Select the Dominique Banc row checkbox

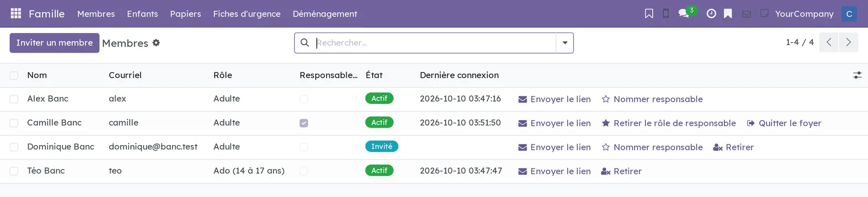coord(14,147)
